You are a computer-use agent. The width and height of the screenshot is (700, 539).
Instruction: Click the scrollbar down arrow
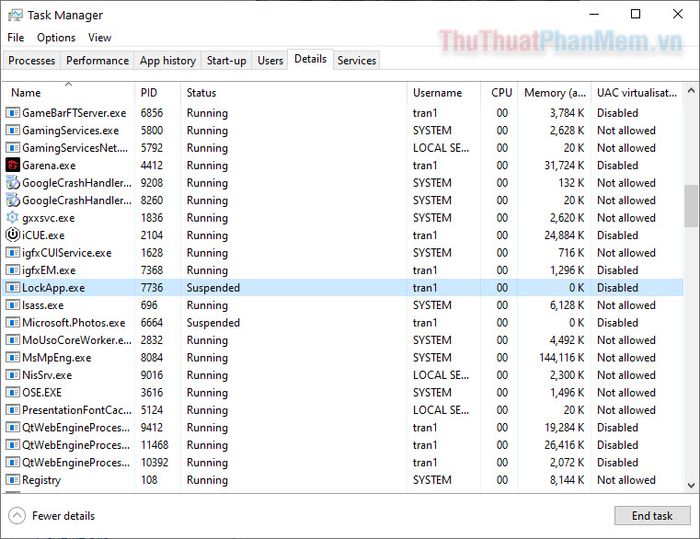coord(691,485)
